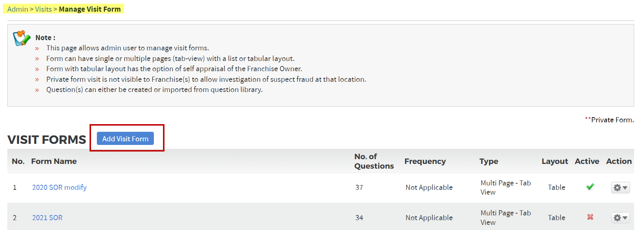Open gear action menu for 2021 SOR

click(x=620, y=218)
